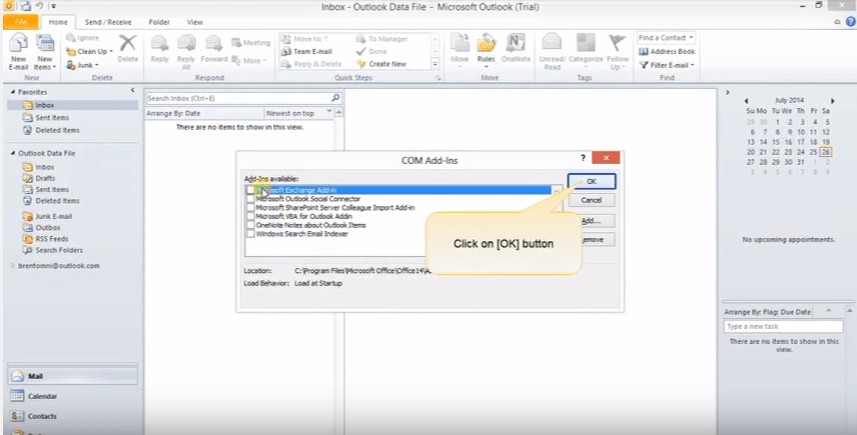Toggle the Microsoft Exchange Add-in checkbox

250,190
